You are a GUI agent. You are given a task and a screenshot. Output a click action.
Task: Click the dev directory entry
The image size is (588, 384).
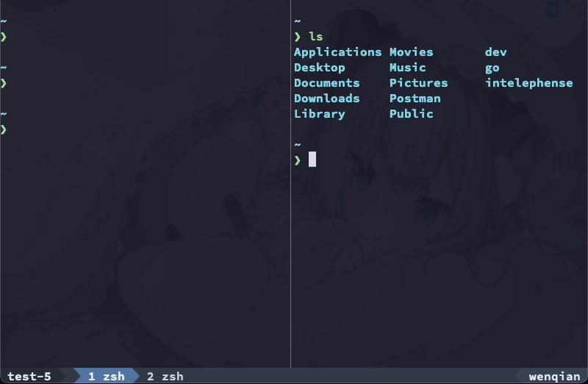click(x=495, y=52)
